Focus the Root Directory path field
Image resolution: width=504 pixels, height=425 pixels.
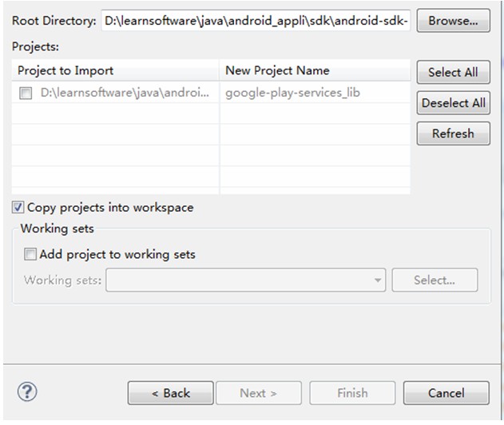(256, 21)
